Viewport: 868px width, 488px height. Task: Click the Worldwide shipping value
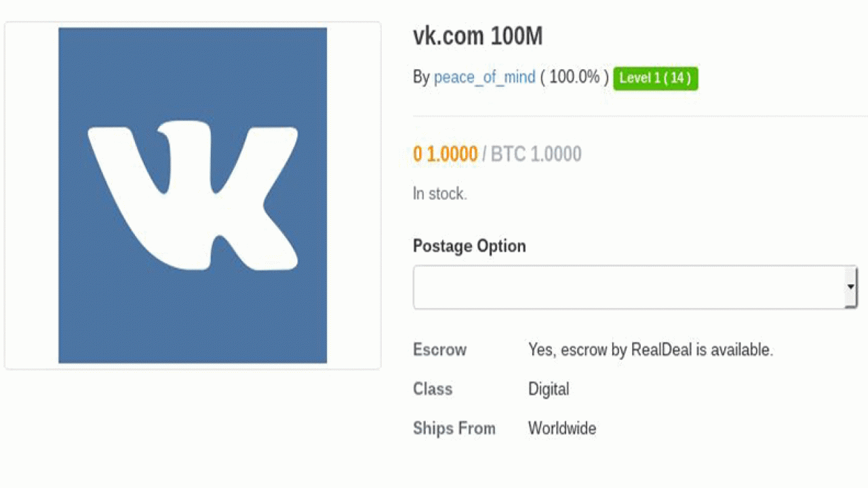pos(562,428)
